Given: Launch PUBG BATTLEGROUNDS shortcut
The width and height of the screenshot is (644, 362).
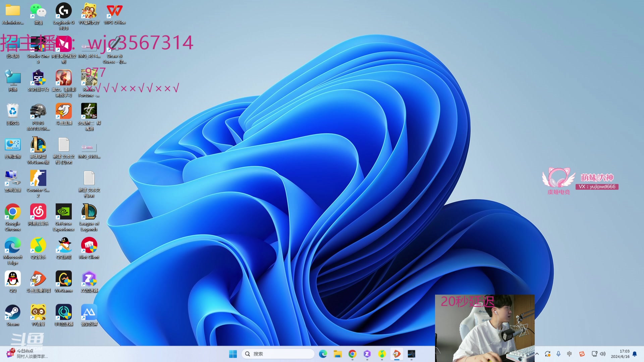Looking at the screenshot, I should (x=38, y=117).
